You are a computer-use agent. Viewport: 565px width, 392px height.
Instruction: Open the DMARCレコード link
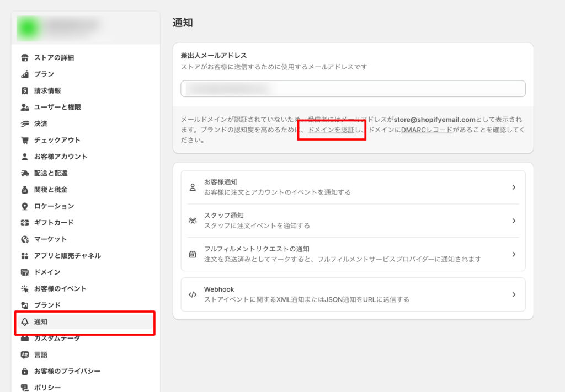click(427, 130)
